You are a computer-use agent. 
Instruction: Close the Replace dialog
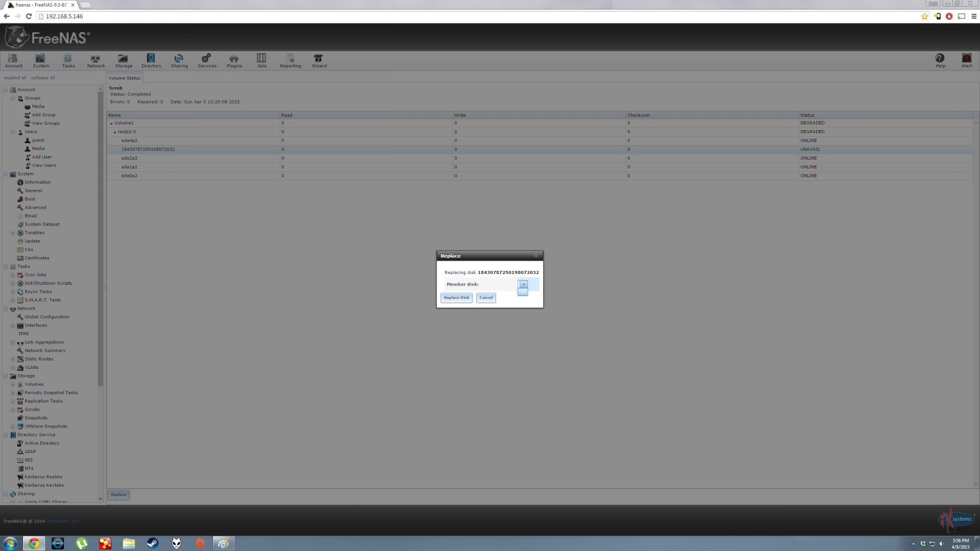(536, 256)
